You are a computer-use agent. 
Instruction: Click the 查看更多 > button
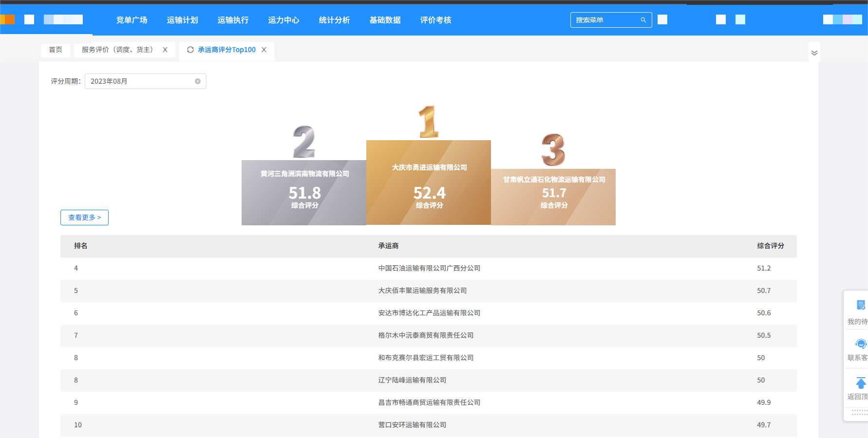[x=84, y=218]
